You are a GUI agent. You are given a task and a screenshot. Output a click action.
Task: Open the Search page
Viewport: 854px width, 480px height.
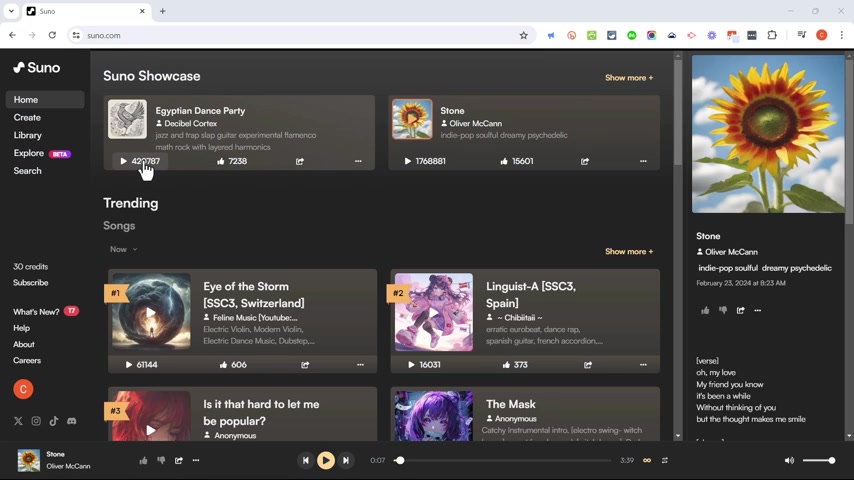(x=27, y=171)
